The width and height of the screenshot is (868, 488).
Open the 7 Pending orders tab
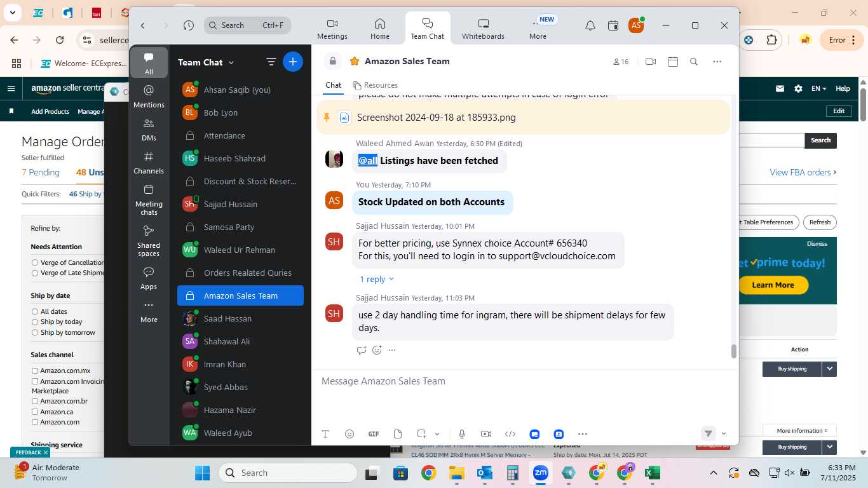41,172
